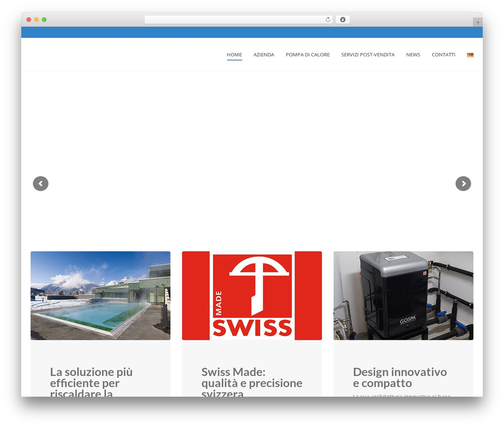Reload the page with the refresh icon
Screen dimensions: 504x427
328,20
